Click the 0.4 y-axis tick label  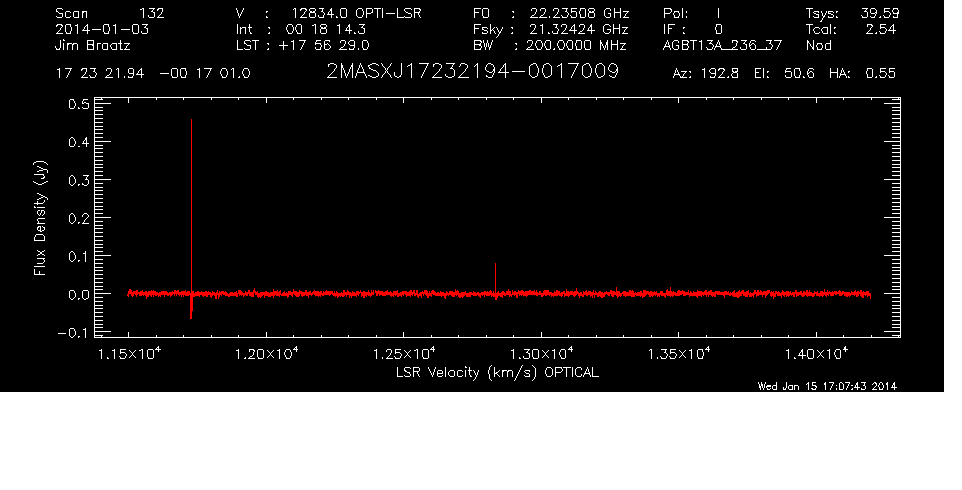tap(80, 142)
